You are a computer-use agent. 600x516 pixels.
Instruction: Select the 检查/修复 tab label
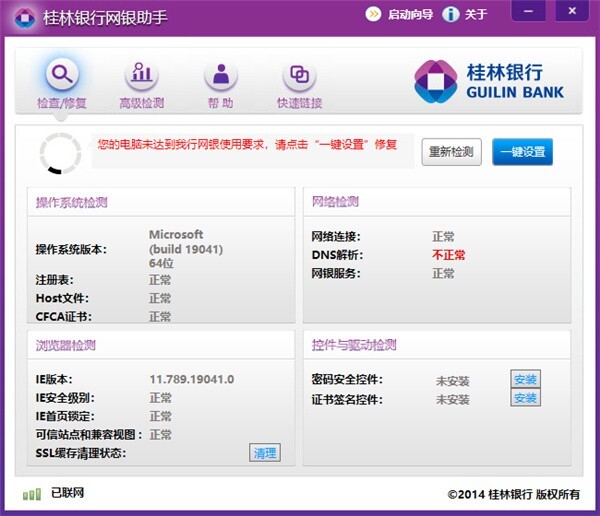(62, 103)
